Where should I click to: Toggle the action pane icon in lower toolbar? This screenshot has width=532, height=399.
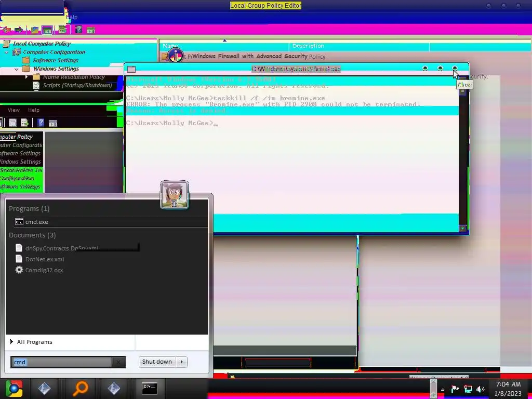[53, 123]
